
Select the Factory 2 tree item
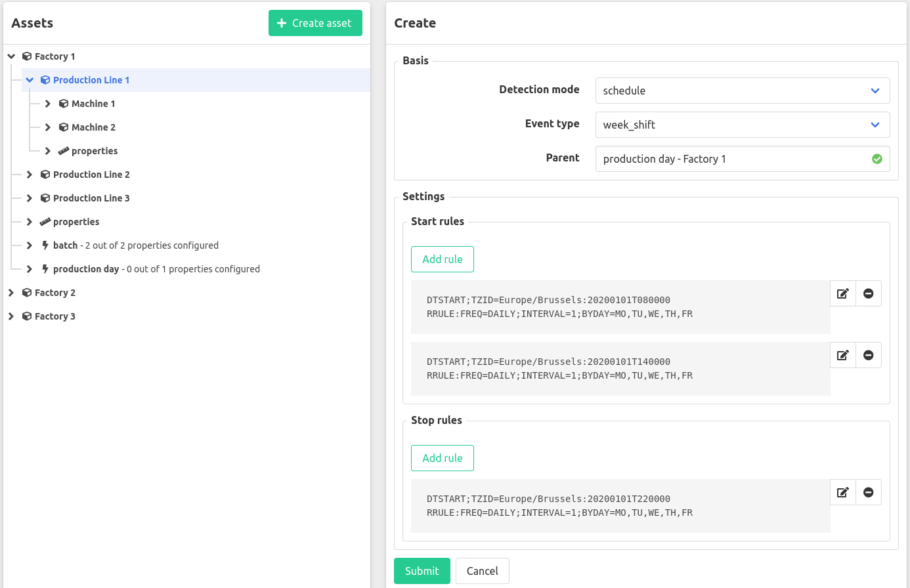click(x=55, y=293)
